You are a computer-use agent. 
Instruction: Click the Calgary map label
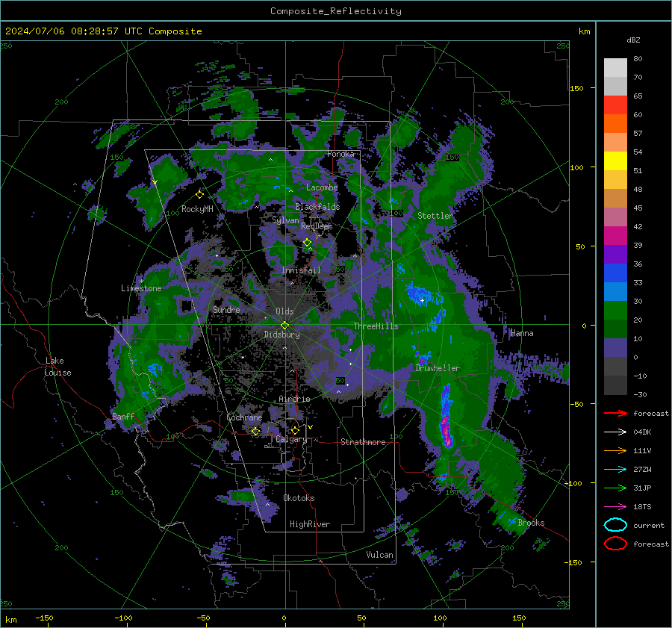291,439
